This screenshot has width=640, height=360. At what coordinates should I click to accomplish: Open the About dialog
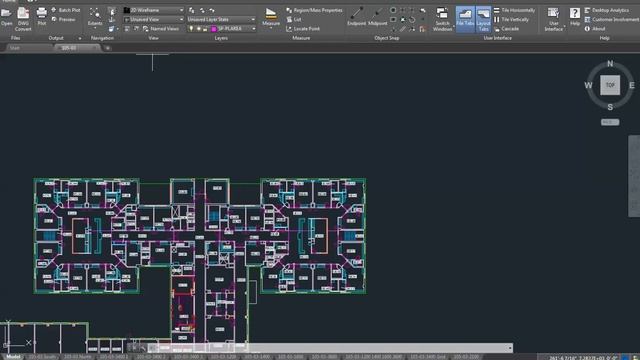[595, 29]
